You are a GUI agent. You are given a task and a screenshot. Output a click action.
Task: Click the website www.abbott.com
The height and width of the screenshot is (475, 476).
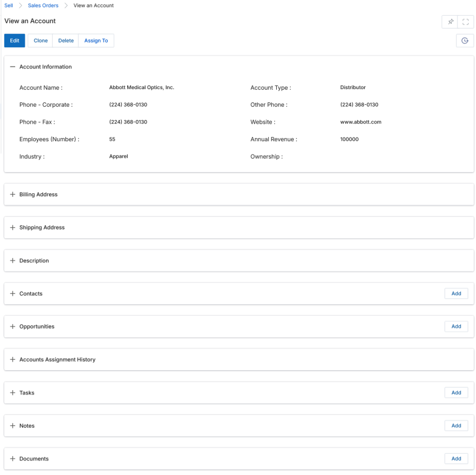click(361, 122)
